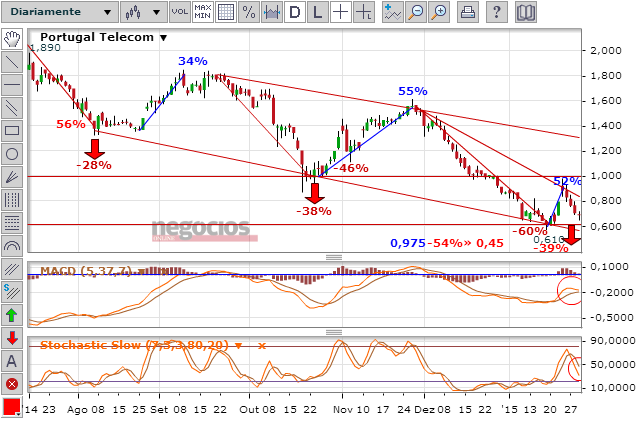Select the S diagonal lines tool

[12, 292]
